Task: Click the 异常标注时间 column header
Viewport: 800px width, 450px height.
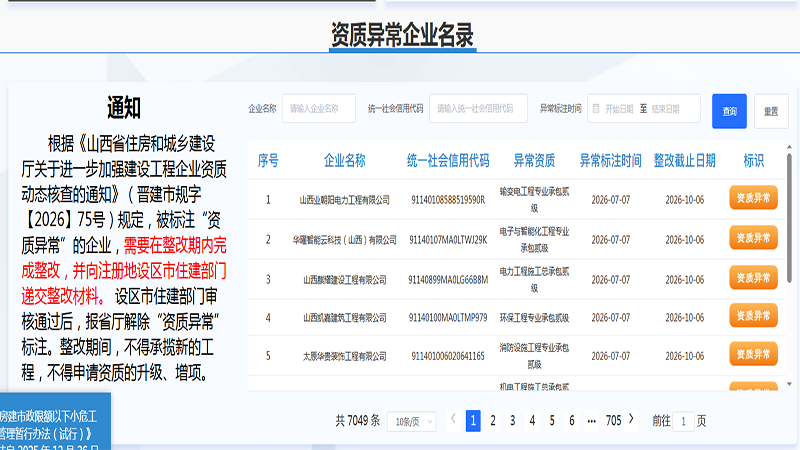Action: click(x=611, y=161)
